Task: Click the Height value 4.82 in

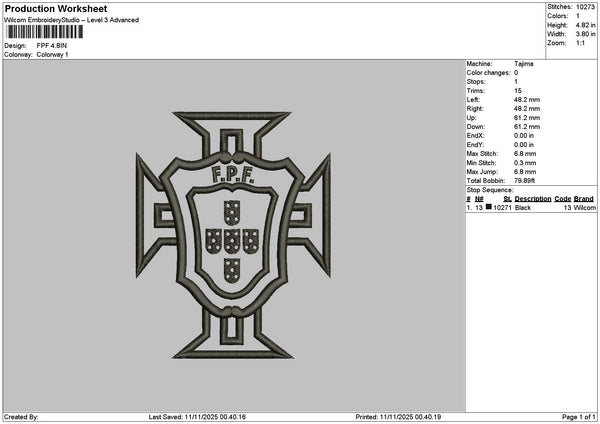Action: coord(585,25)
